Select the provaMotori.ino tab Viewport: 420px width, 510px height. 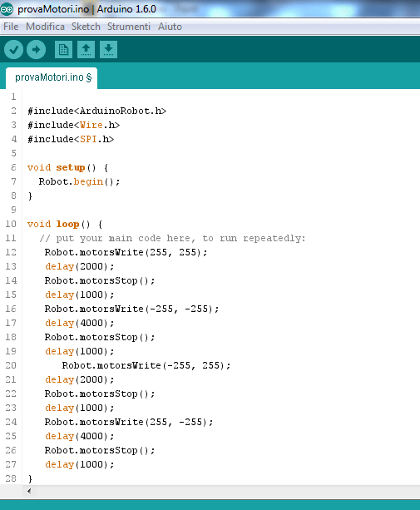coord(52,77)
